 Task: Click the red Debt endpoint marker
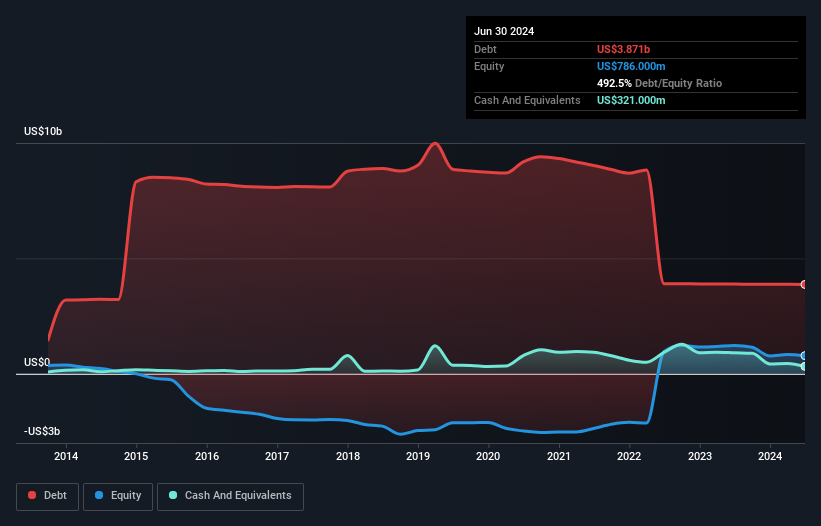point(804,285)
